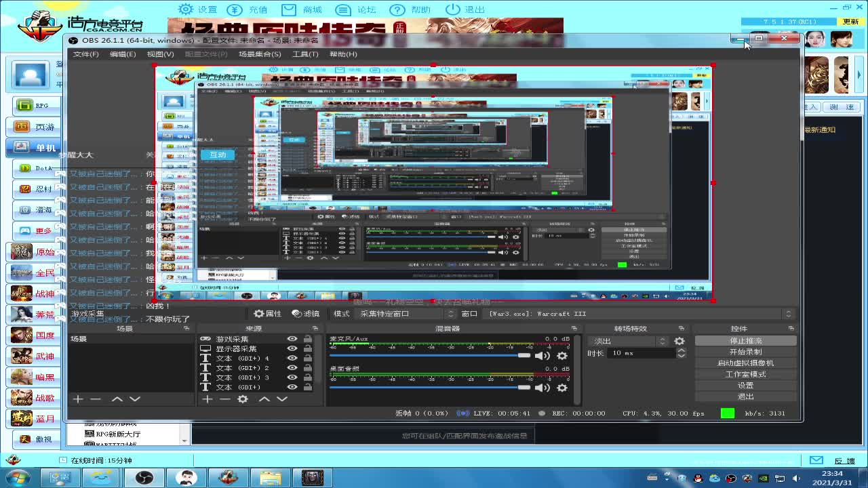Open the 编辑(E) menu in OBS

[x=123, y=54]
